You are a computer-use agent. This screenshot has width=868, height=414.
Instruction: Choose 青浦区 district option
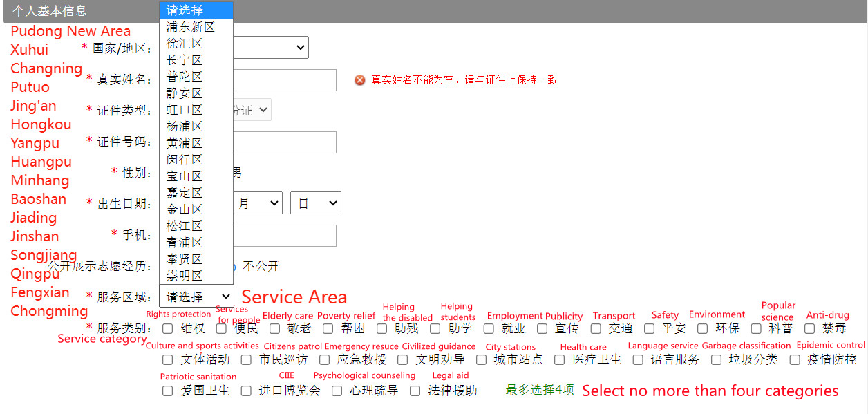(x=196, y=243)
